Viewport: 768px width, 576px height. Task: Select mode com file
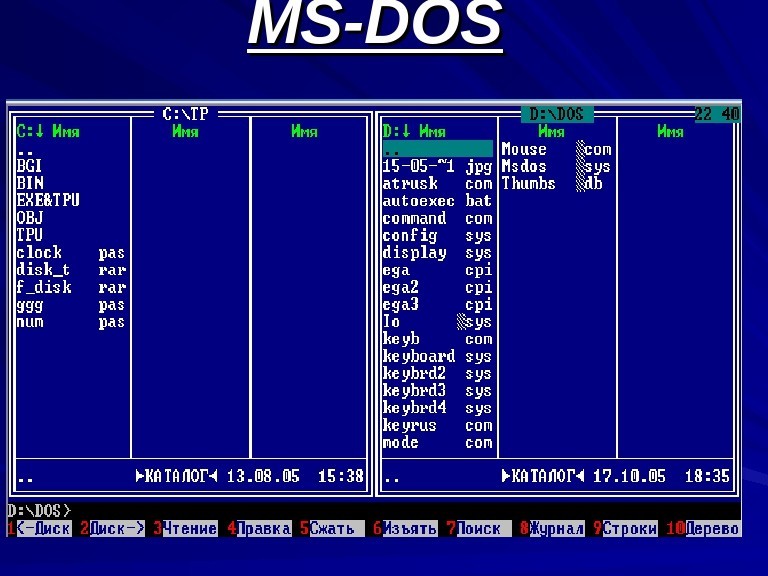(x=437, y=442)
